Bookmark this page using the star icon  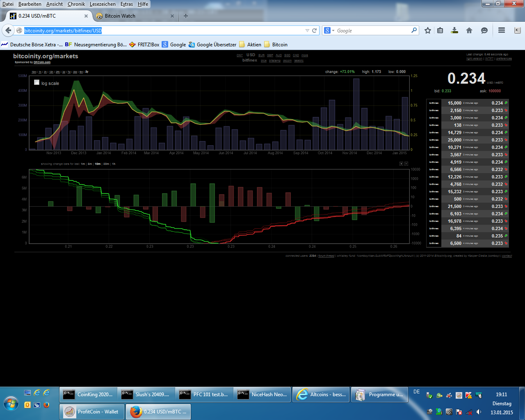pyautogui.click(x=428, y=30)
